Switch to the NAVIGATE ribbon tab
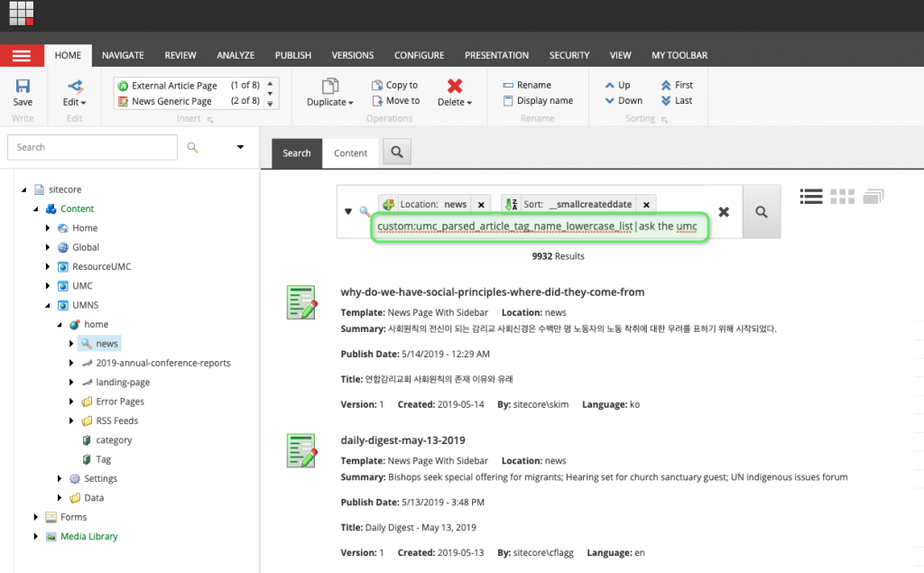 click(x=123, y=55)
